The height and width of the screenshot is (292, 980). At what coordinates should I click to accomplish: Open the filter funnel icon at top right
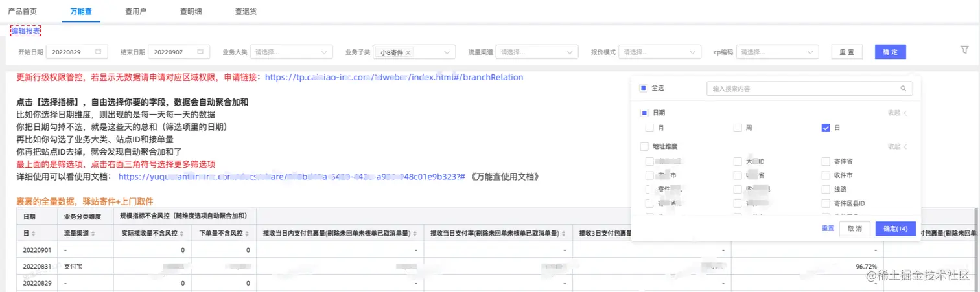tap(964, 49)
